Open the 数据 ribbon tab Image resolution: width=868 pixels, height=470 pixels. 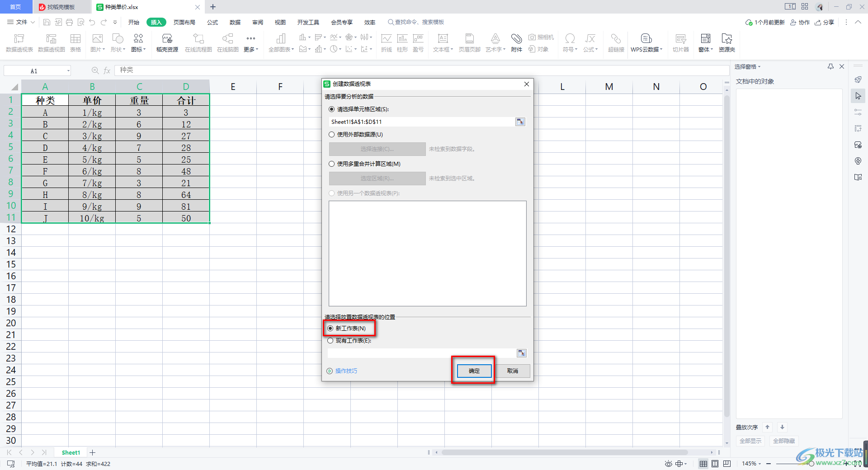[x=235, y=22]
